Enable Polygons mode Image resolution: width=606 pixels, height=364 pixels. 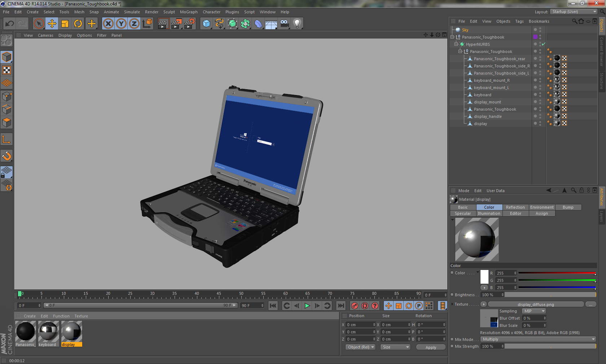7,123
